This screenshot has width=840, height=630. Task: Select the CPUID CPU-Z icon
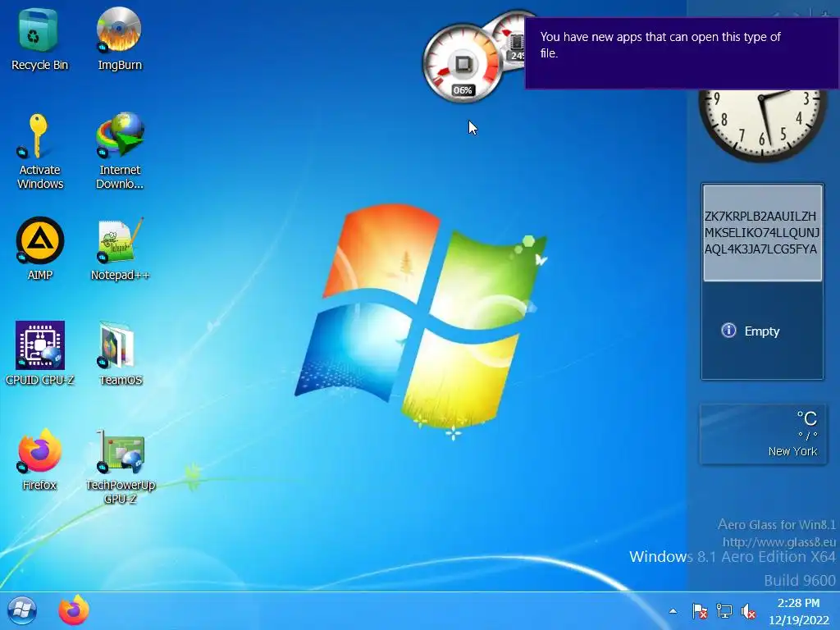(x=39, y=354)
